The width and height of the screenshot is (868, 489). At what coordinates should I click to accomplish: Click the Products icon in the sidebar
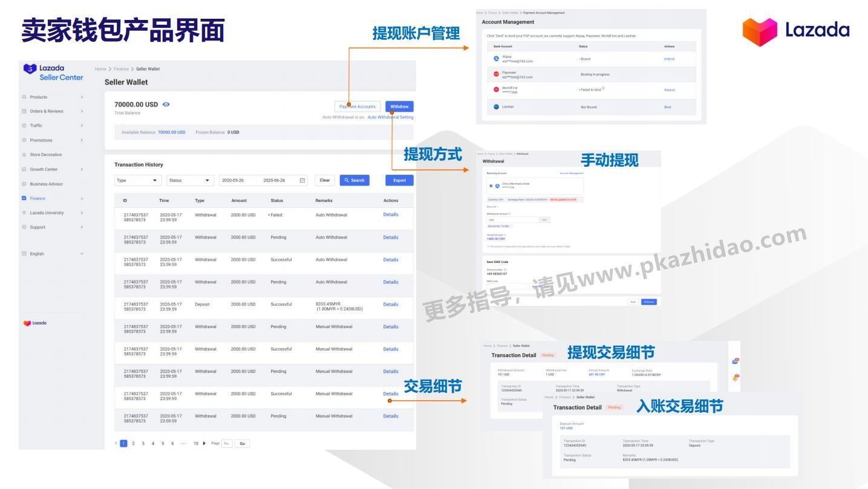pyautogui.click(x=24, y=97)
